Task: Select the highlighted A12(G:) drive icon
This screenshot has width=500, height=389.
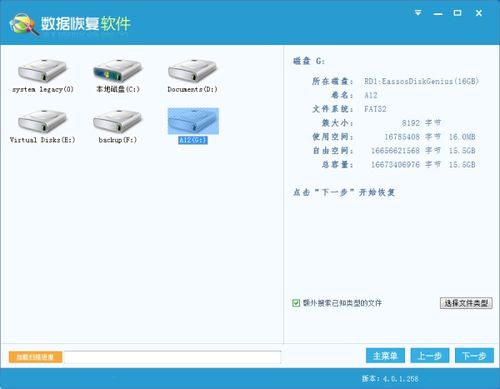Action: point(193,121)
